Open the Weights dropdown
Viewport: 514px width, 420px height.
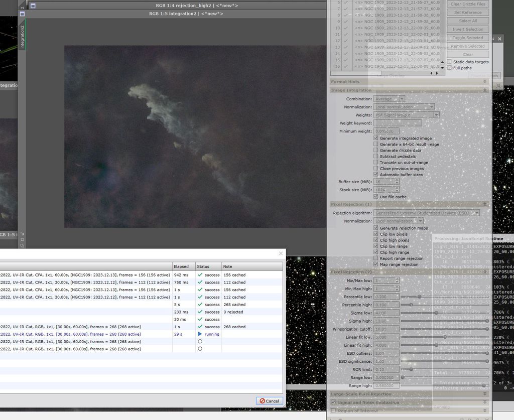406,115
